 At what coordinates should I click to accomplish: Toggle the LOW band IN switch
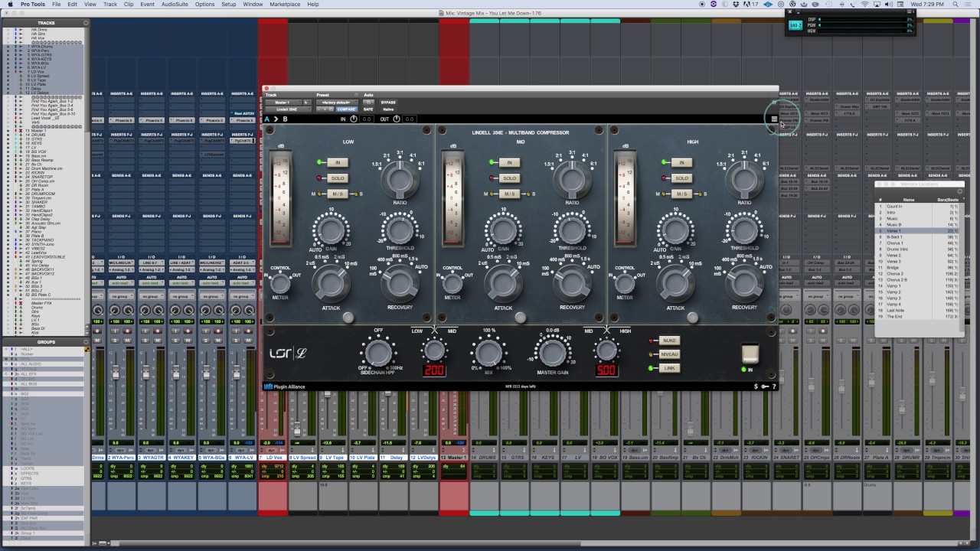[337, 162]
